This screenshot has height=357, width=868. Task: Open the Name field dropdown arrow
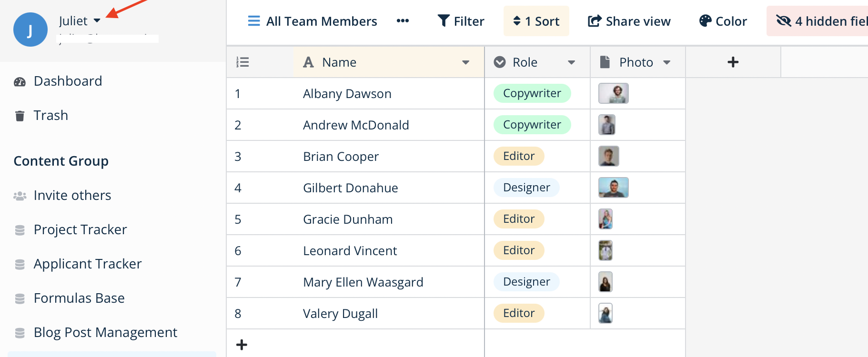(465, 62)
